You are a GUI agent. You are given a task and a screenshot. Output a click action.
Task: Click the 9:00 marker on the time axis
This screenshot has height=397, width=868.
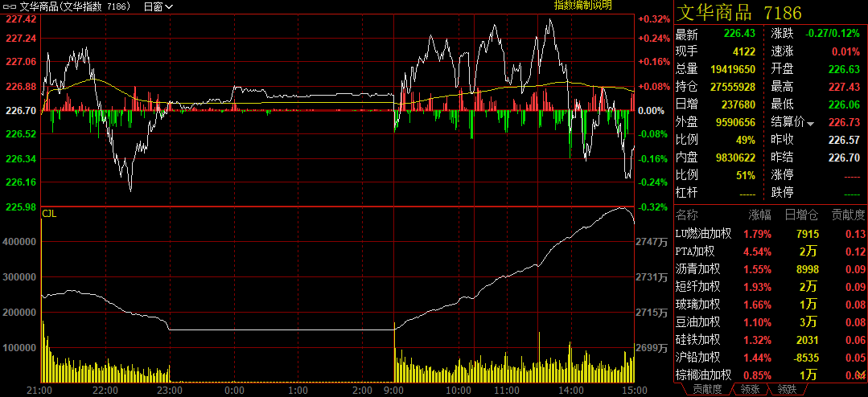[394, 390]
